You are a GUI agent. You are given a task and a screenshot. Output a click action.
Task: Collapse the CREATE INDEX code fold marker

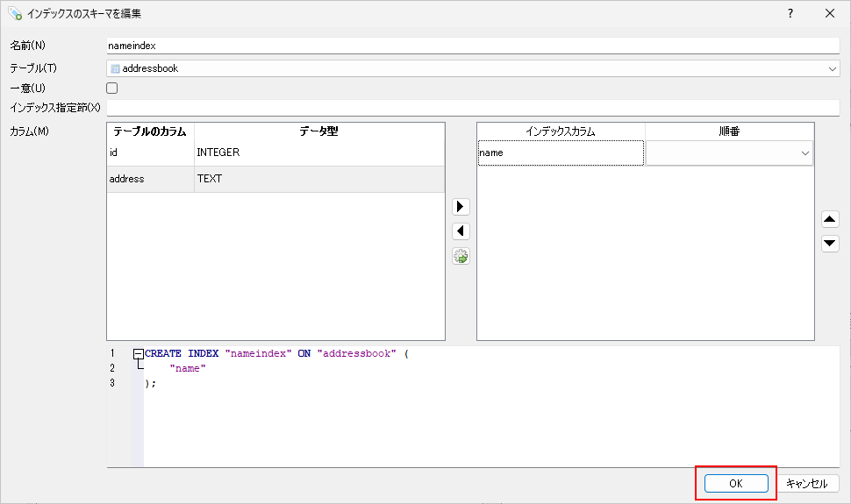click(x=138, y=353)
